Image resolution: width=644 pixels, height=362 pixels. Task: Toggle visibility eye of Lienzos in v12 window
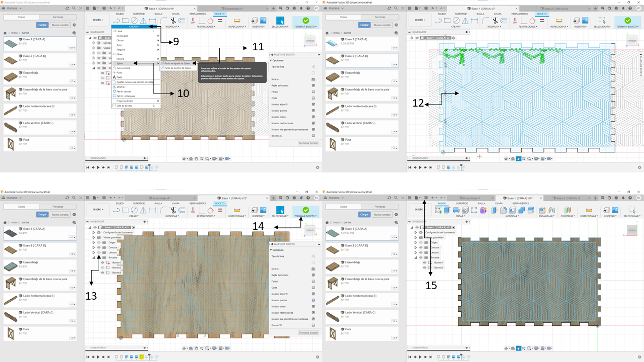pyautogui.click(x=98, y=252)
